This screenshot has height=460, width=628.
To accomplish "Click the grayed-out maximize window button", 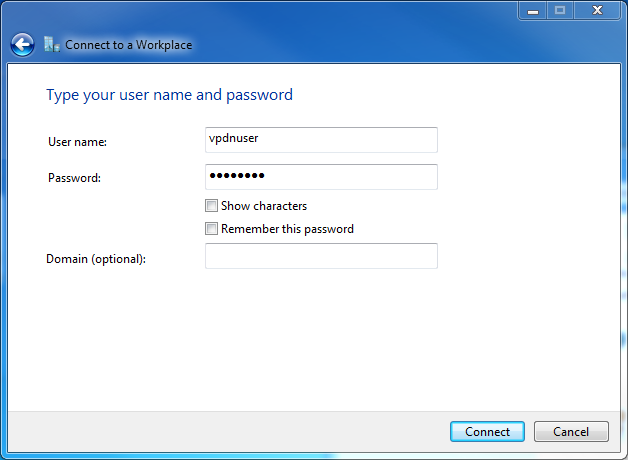I will [x=560, y=10].
